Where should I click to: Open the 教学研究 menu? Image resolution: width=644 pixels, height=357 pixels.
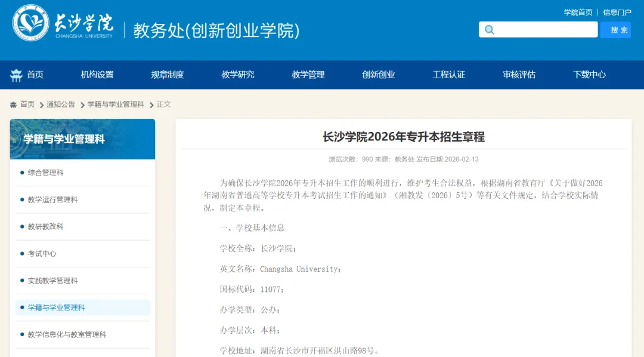238,75
